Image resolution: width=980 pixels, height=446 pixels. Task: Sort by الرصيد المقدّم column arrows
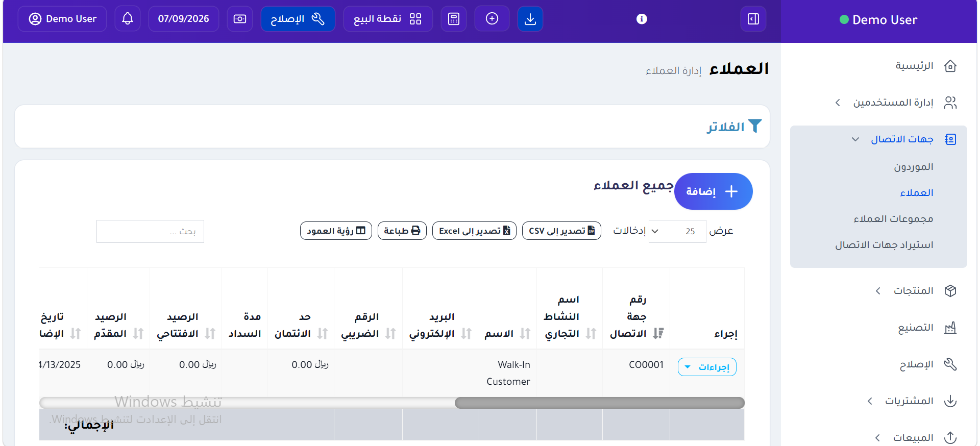(x=138, y=334)
